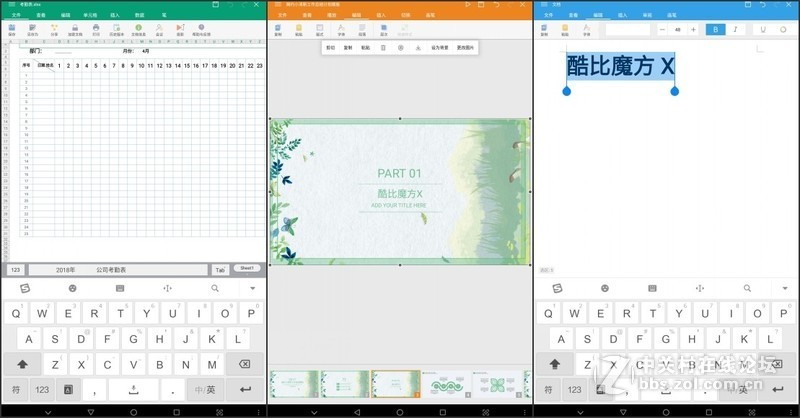Toggle Bold in the document editor toolbar
800x418 pixels.
pyautogui.click(x=715, y=30)
